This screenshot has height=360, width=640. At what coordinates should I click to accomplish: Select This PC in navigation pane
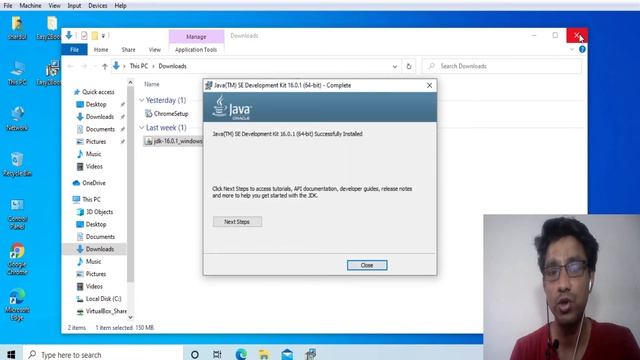[91, 199]
